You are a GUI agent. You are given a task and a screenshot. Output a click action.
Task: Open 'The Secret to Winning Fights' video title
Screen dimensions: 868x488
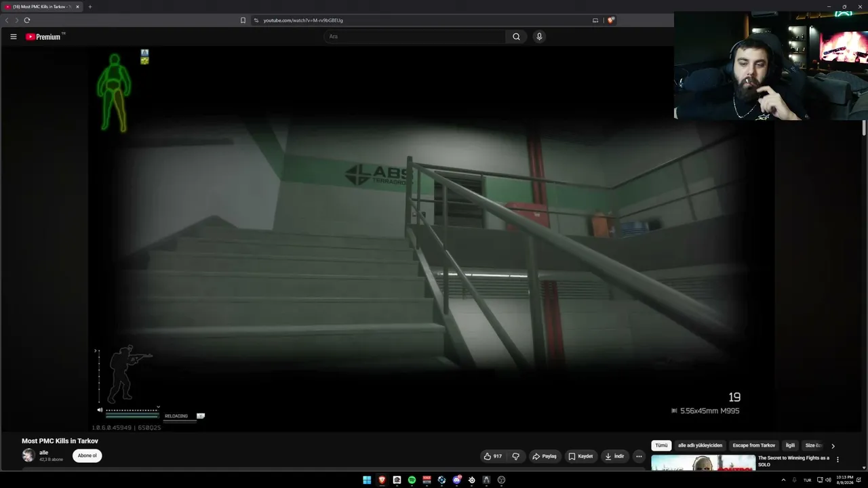pyautogui.click(x=793, y=461)
